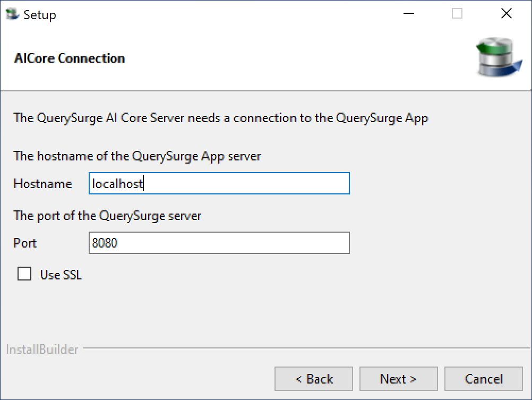This screenshot has height=400, width=532.
Task: Enable the Use SSL checkbox
Action: pos(24,274)
